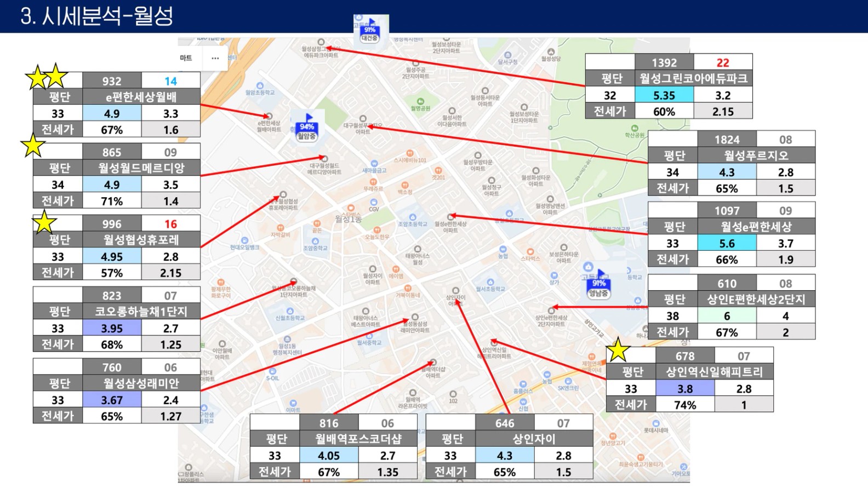Viewport: 868px width, 488px height.
Task: Click the 71% cell in 월성월드메르디앙 table
Action: coord(112,201)
